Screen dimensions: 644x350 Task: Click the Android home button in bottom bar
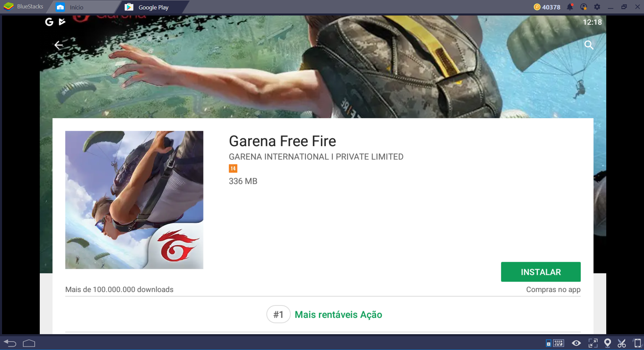pos(29,343)
